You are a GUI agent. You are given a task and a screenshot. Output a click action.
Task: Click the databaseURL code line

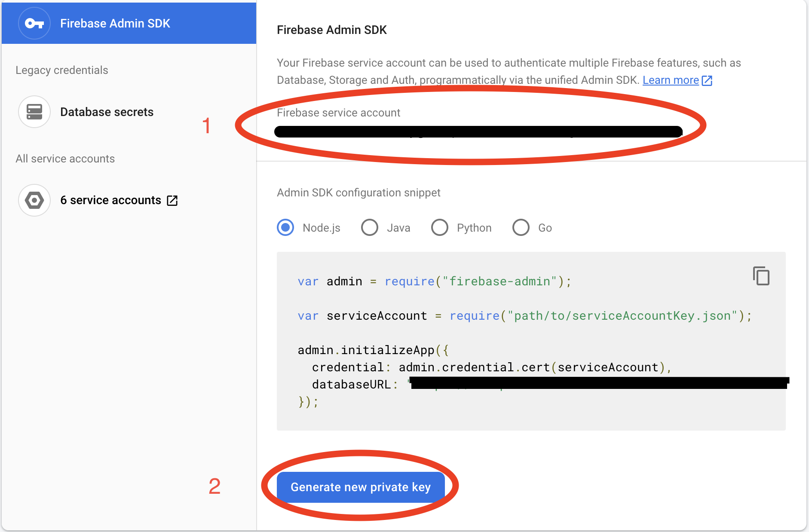[551, 383]
